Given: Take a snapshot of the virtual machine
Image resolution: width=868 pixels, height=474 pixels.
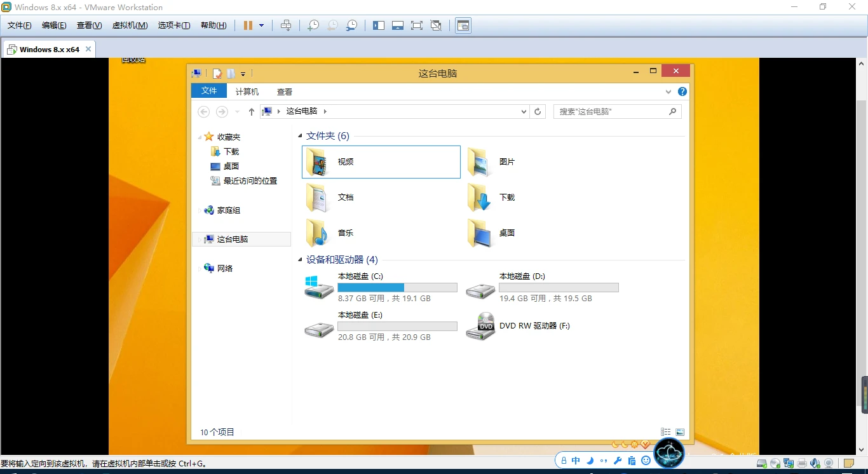Looking at the screenshot, I should 313,25.
